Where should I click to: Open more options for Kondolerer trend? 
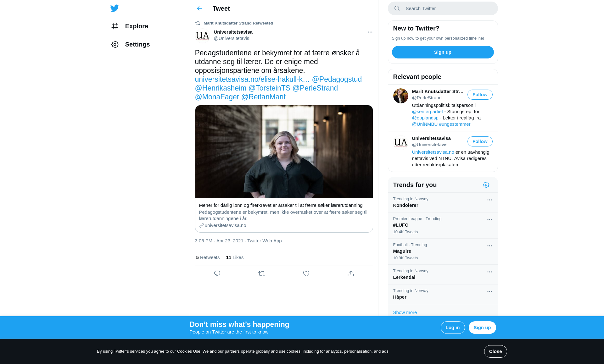[489, 200]
